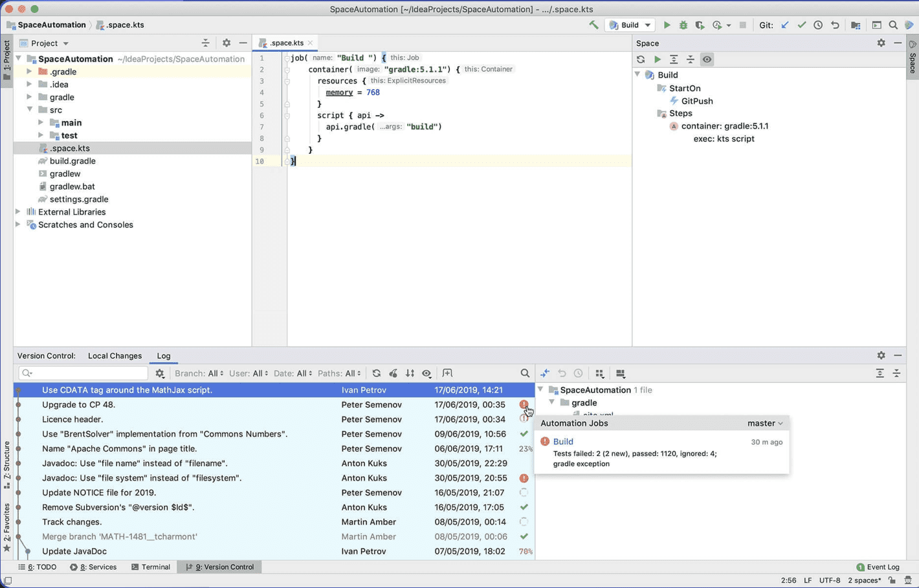The image size is (919, 588).
Task: Run job from Space panel toolbar
Action: click(658, 60)
